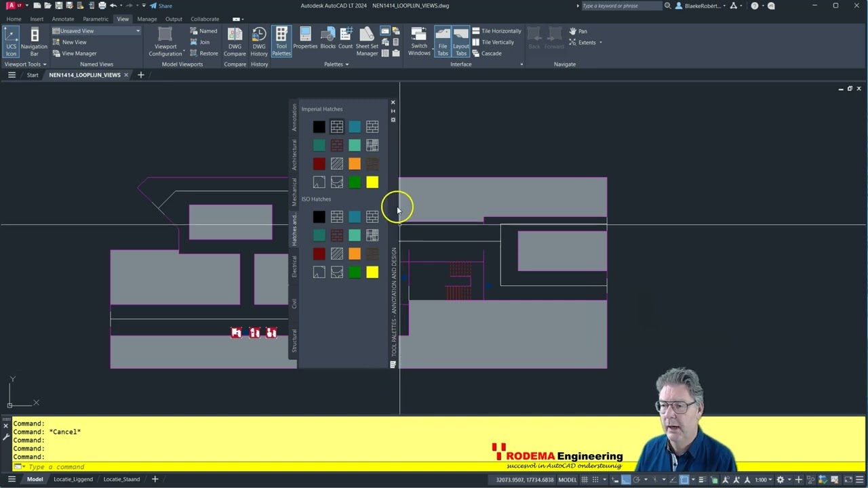This screenshot has height=488, width=868.
Task: Select the ISO diagonal-line hatch pattern
Action: 337,253
